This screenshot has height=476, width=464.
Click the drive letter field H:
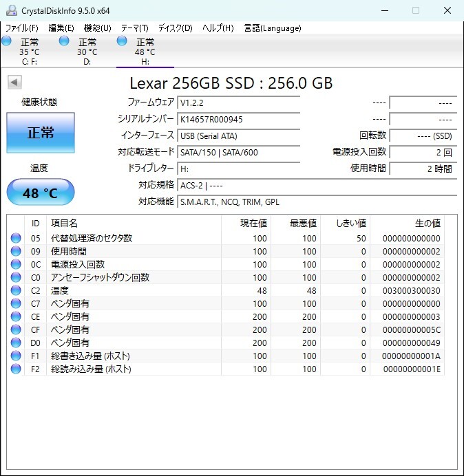tap(238, 169)
